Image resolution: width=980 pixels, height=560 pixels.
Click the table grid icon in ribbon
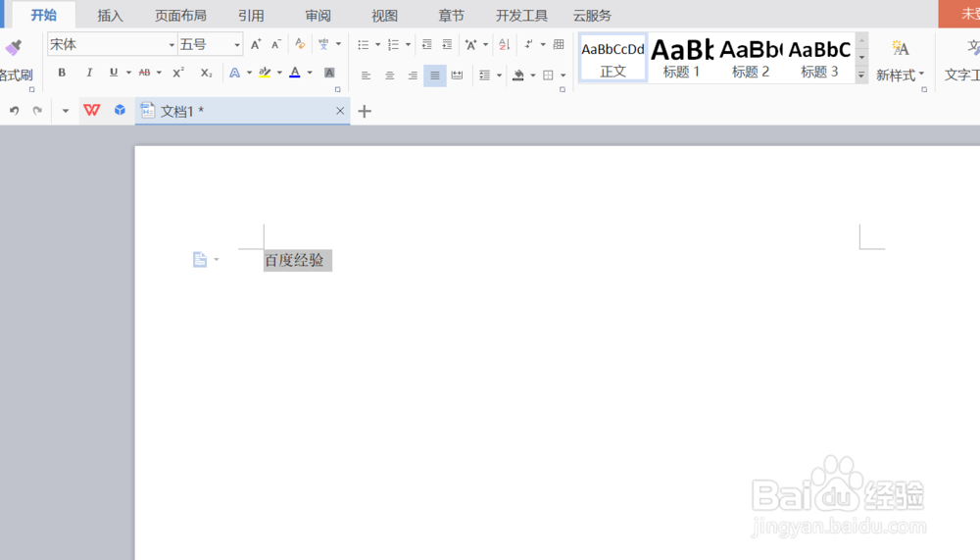click(559, 44)
